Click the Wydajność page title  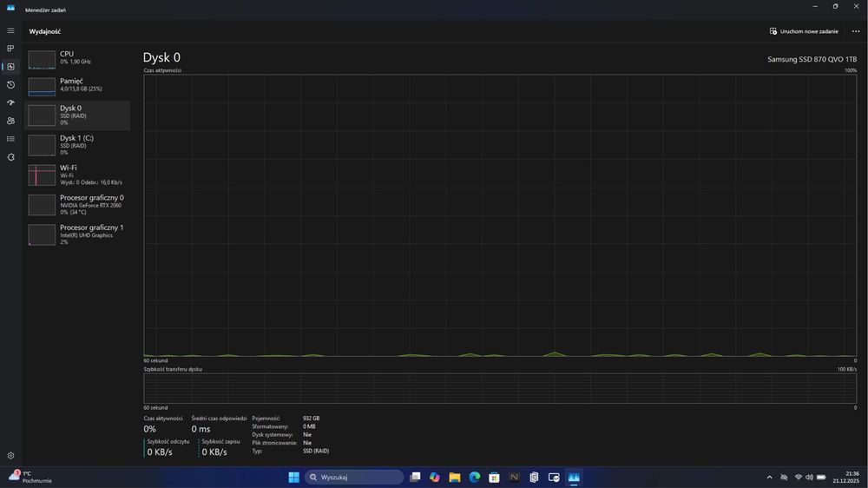(x=45, y=31)
